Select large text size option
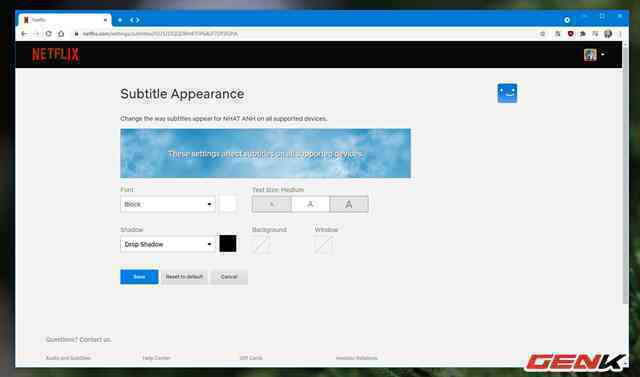Screen dimensions: 640x377 coord(349,204)
